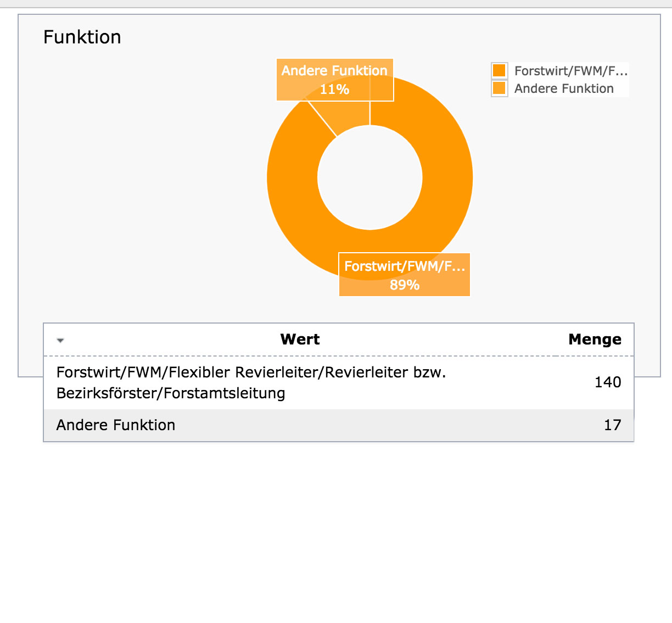Click the 89% percentage text

click(x=405, y=285)
